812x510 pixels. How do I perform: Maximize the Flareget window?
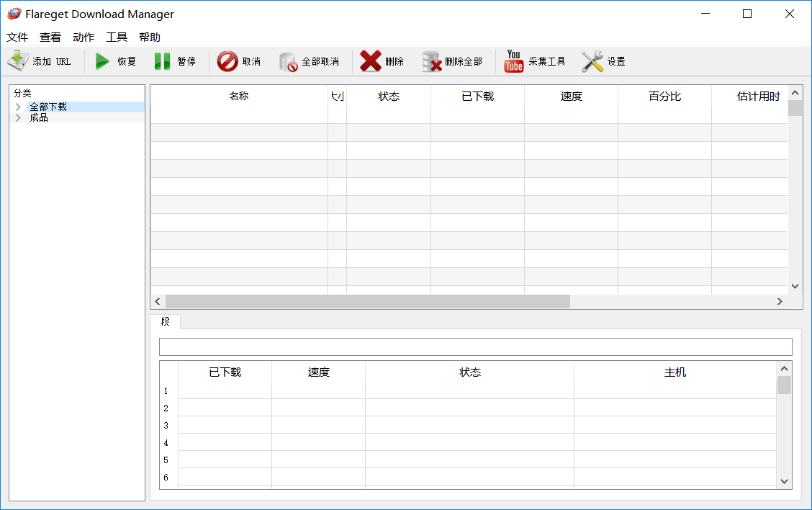(747, 14)
